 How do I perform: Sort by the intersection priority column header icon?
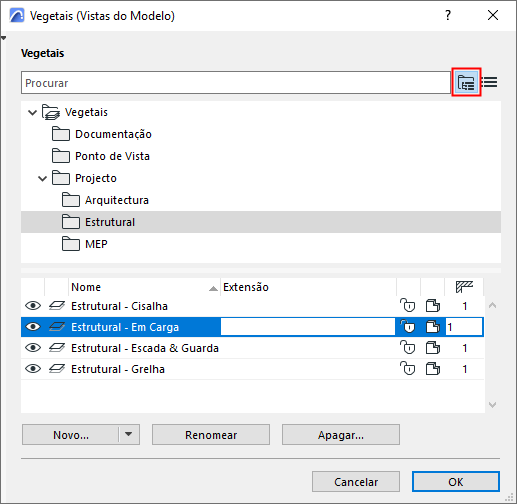coord(464,287)
